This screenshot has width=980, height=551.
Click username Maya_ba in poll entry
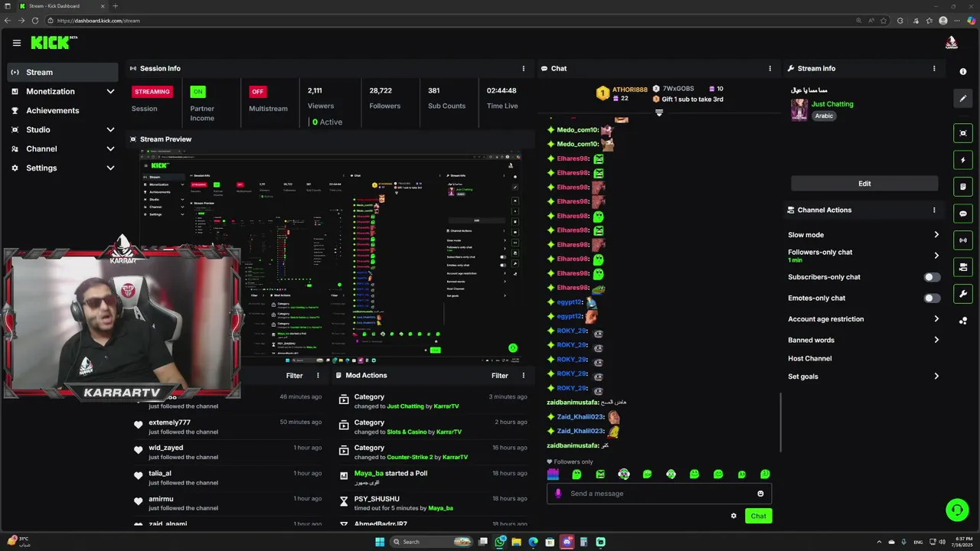click(x=369, y=474)
